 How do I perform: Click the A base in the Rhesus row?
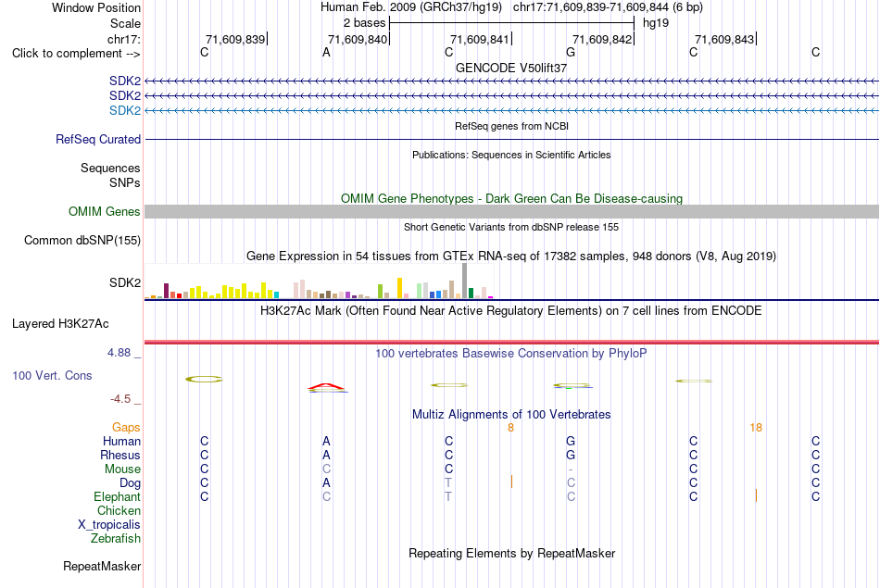[x=326, y=455]
